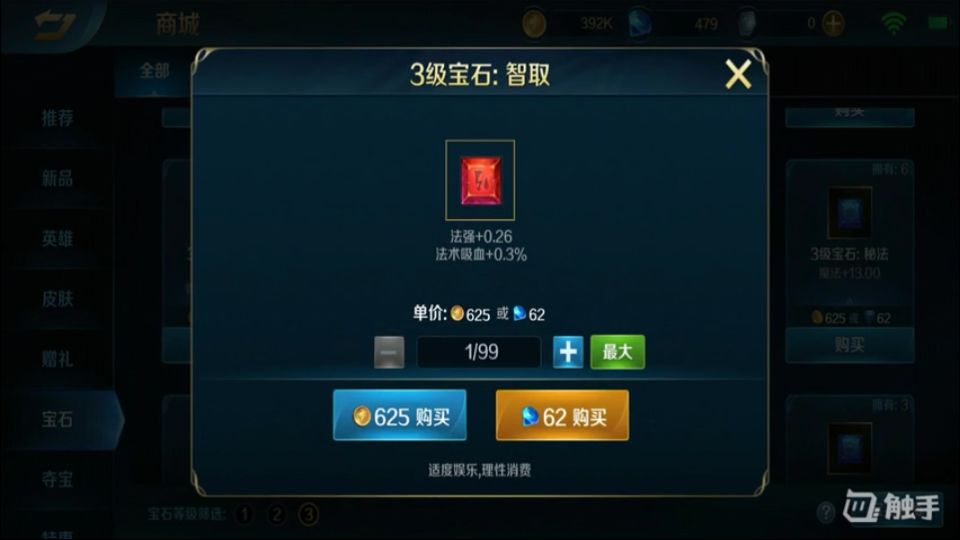Open the 夺宝 sidebar tab
960x540 pixels.
click(57, 479)
